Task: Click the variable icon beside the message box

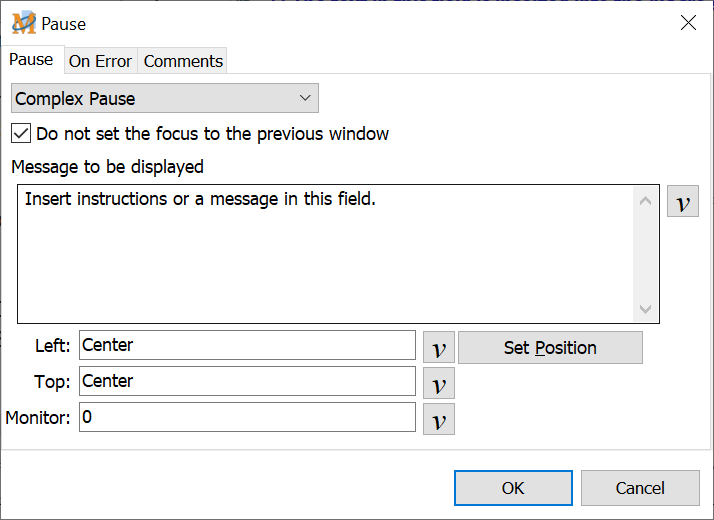Action: point(682,201)
